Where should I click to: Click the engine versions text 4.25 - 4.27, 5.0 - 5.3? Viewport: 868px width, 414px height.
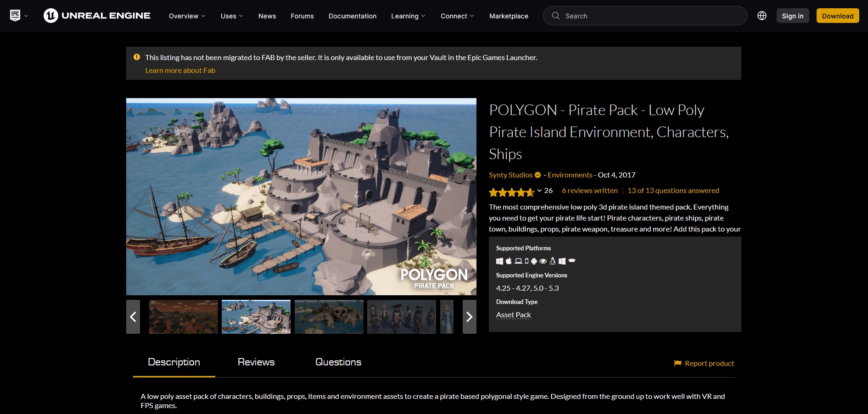(527, 288)
